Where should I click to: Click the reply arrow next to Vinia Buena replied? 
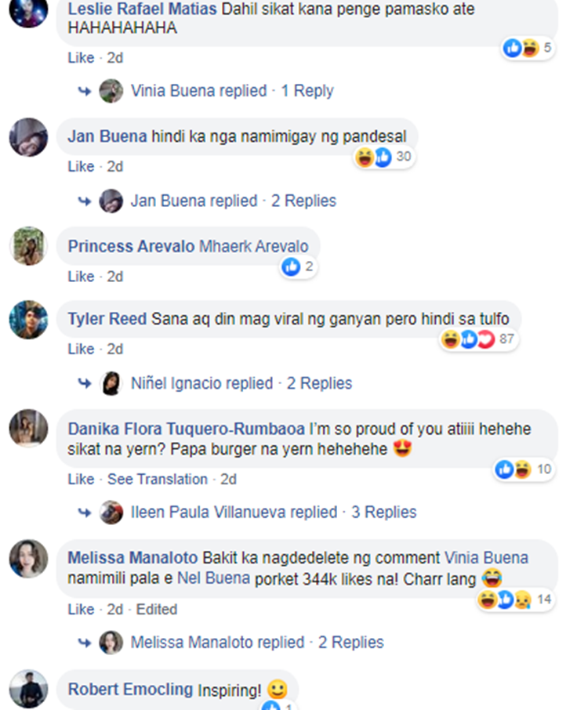tap(85, 91)
